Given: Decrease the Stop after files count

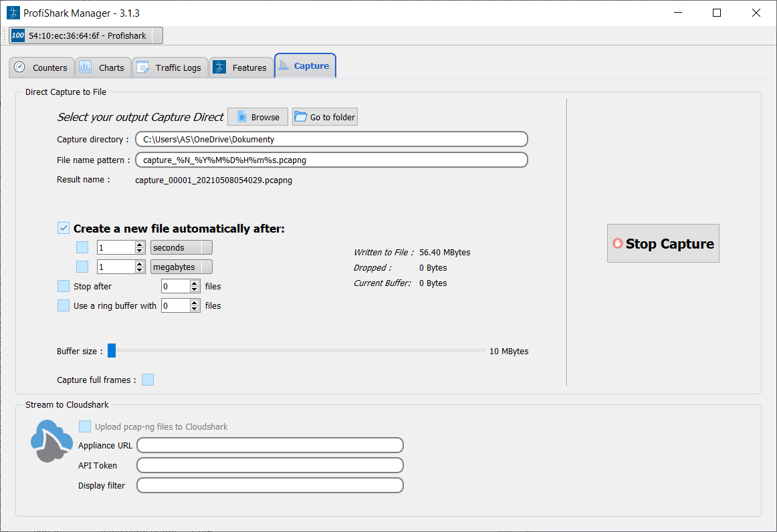Looking at the screenshot, I should pyautogui.click(x=195, y=290).
